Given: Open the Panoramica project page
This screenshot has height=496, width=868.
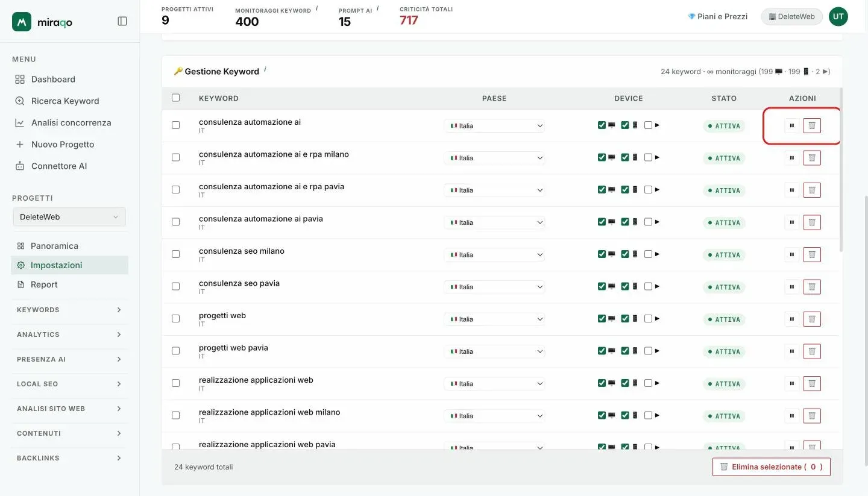Looking at the screenshot, I should [69, 246].
